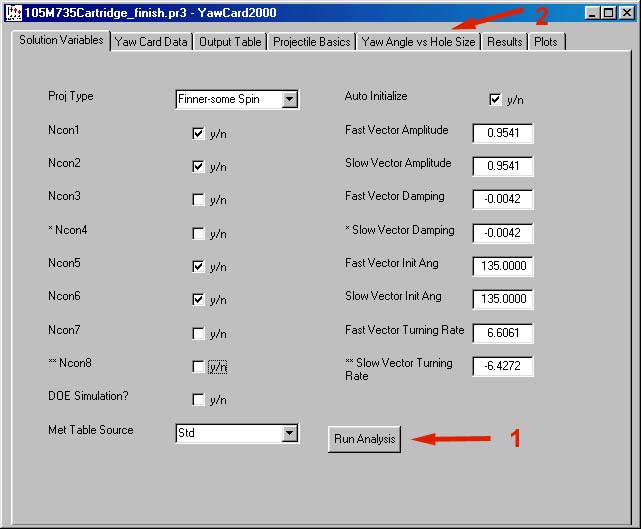
Task: Edit the Slow Vector Damping value
Action: pyautogui.click(x=502, y=234)
